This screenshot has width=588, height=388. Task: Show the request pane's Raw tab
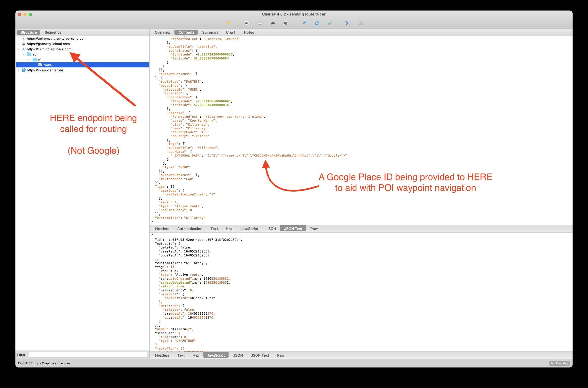pyautogui.click(x=314, y=229)
